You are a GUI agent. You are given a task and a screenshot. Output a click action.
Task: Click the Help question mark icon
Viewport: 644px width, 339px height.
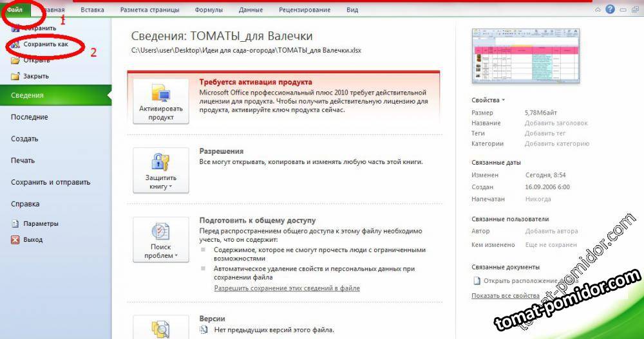[610, 10]
